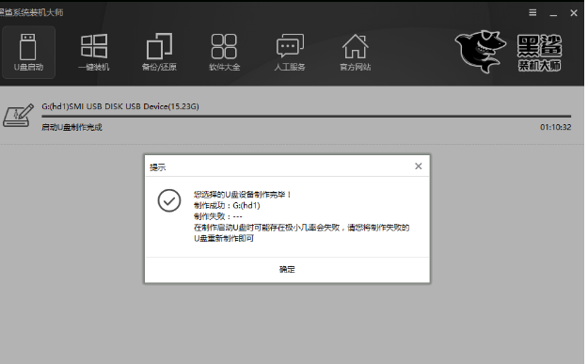Click the 提示 dialog title
Screen dimensions: 588x364
coord(157,167)
